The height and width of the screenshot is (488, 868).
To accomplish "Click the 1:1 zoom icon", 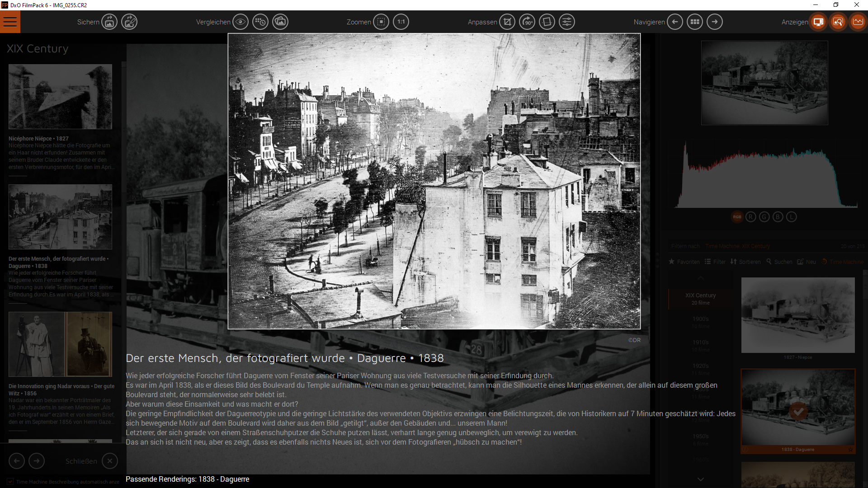I will coord(401,22).
